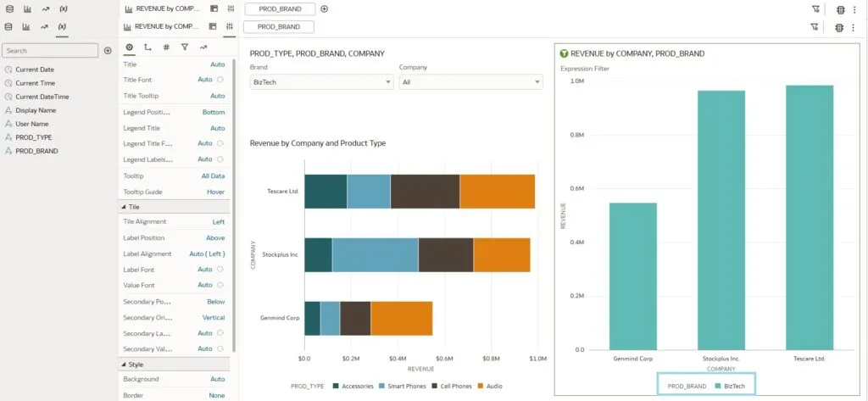Click the orange Audio legend swatch

[481, 386]
